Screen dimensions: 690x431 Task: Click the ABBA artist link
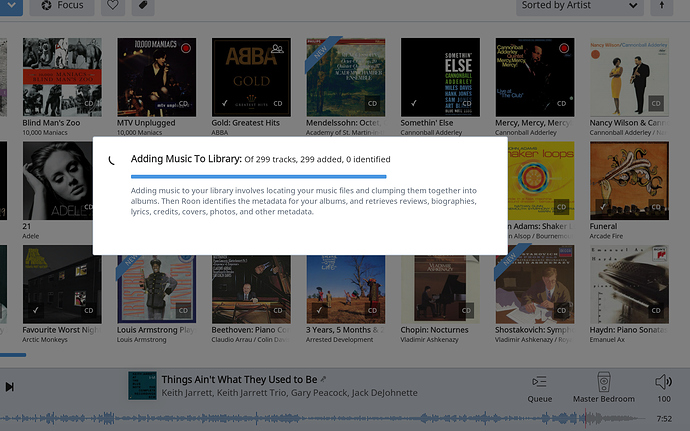point(220,133)
